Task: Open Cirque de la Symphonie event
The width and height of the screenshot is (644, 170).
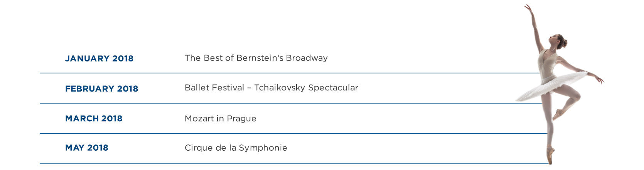Action: point(236,148)
